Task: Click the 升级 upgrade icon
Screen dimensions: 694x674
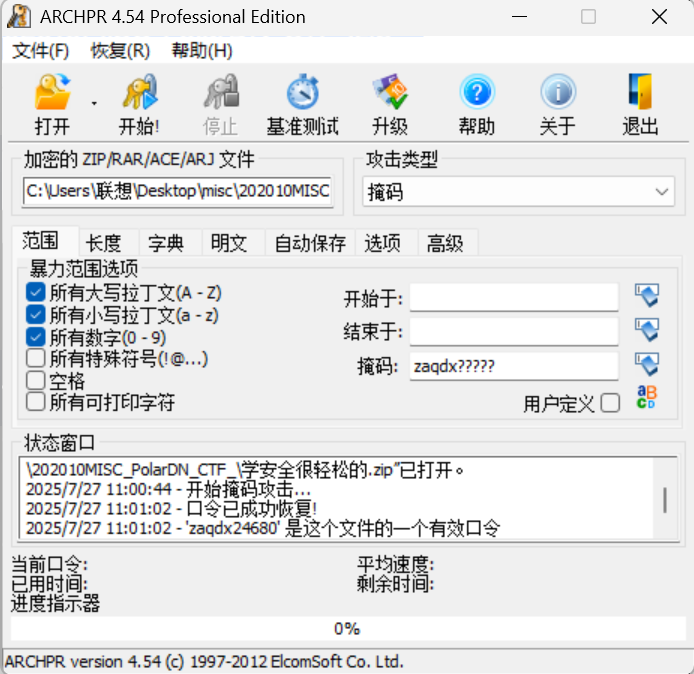Action: pyautogui.click(x=390, y=92)
